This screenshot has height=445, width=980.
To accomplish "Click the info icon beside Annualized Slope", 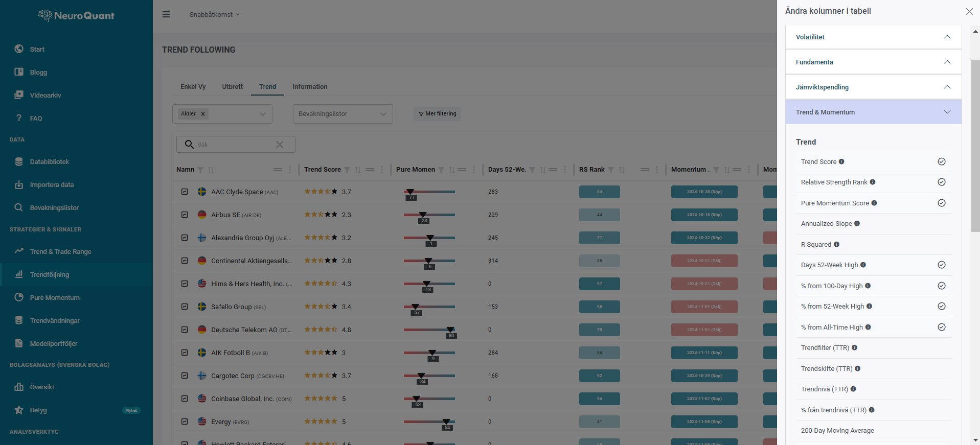I will (857, 223).
